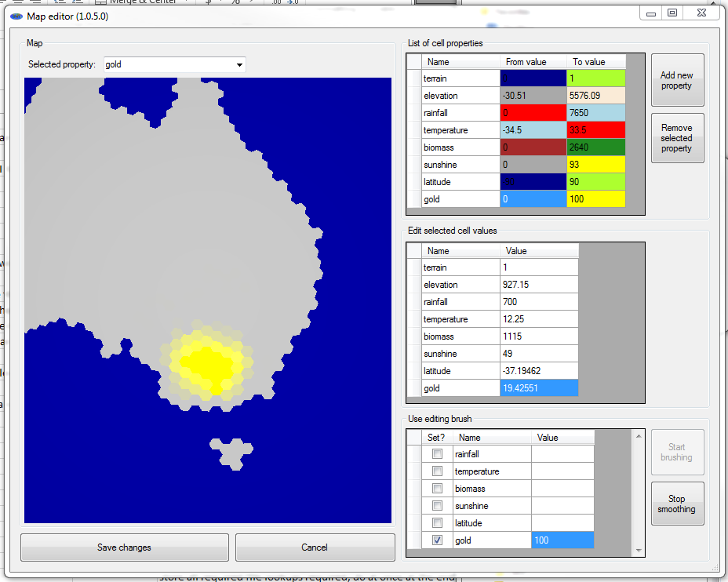Tick the biomass brush checkbox
728x582 pixels.
point(437,489)
